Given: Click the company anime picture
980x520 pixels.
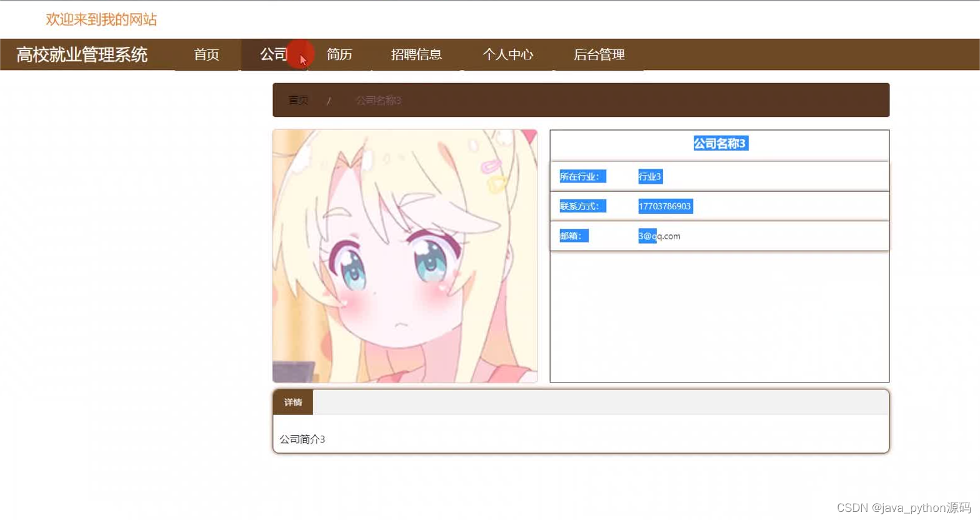Looking at the screenshot, I should (x=405, y=256).
